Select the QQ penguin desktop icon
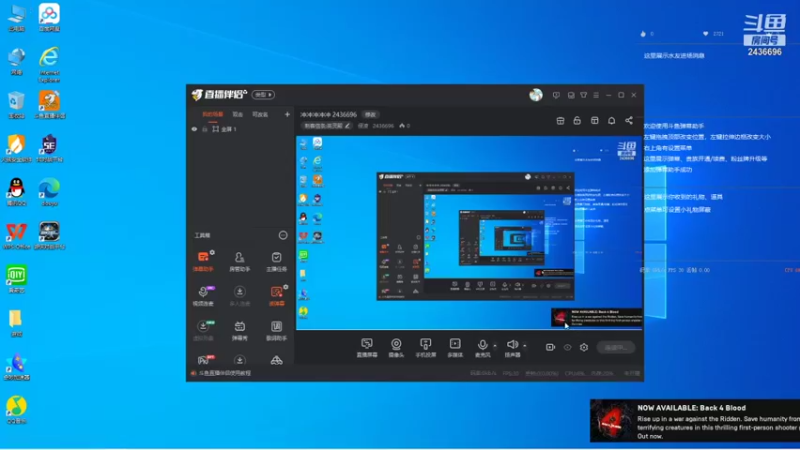 pos(16,192)
